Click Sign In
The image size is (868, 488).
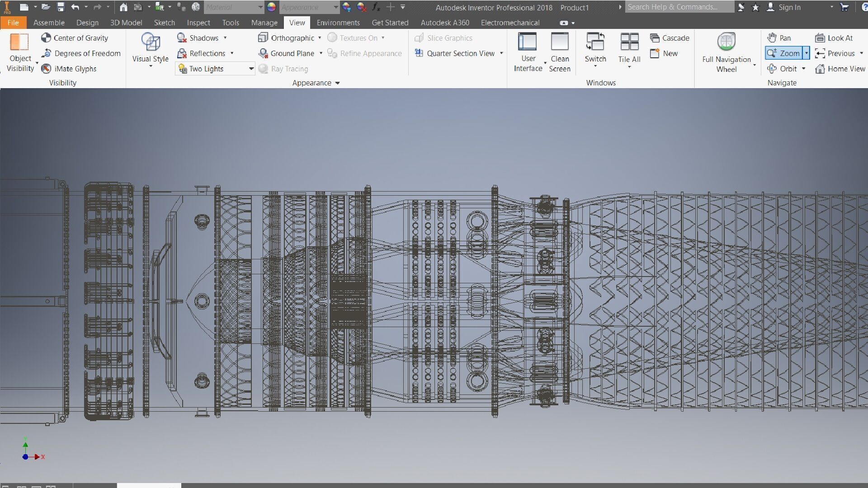[x=789, y=7]
